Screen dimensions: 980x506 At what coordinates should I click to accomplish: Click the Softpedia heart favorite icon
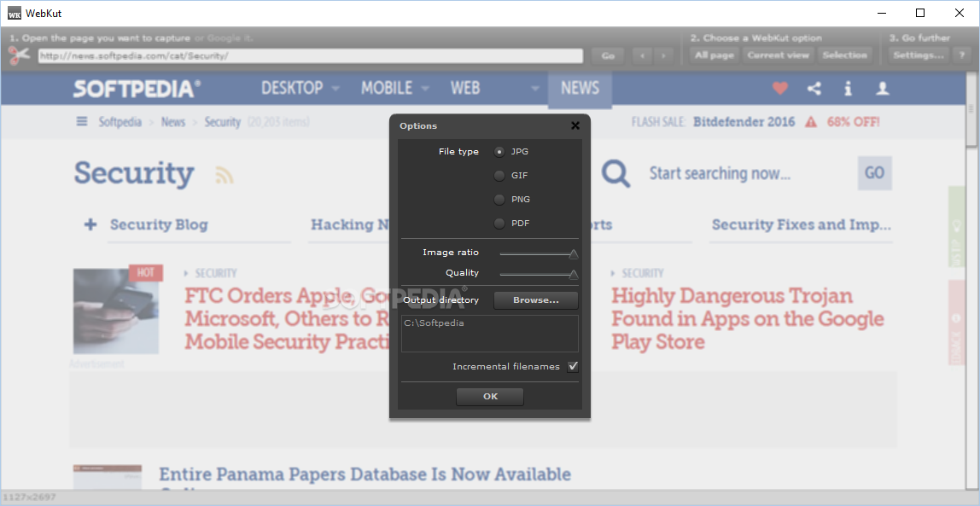[780, 88]
